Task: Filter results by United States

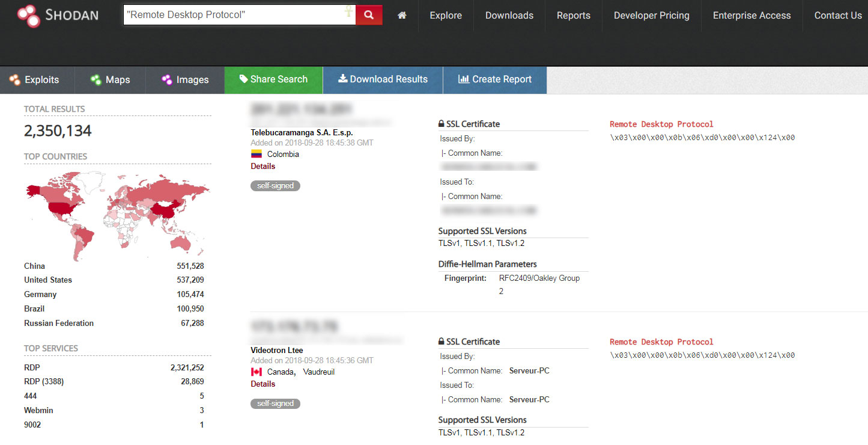Action: [48, 280]
